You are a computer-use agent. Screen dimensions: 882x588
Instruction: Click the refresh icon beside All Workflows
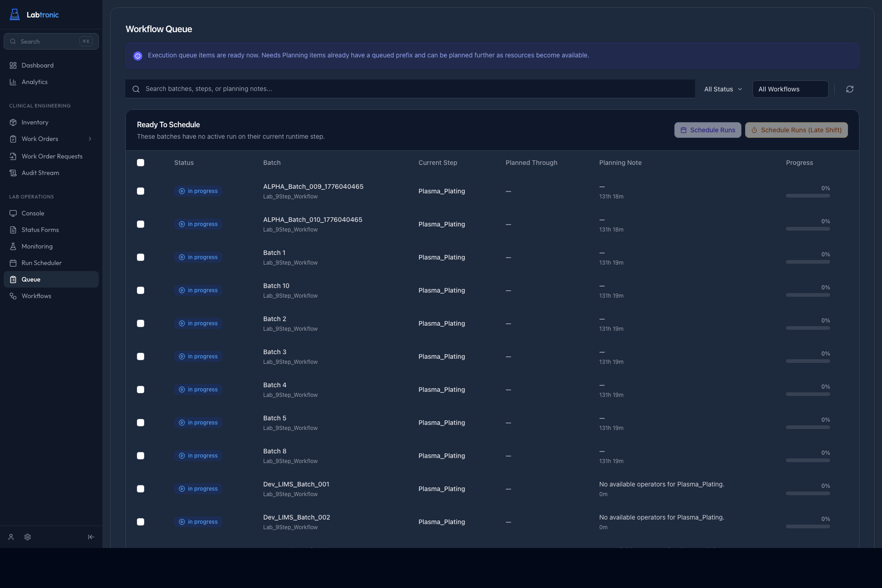pyautogui.click(x=849, y=89)
